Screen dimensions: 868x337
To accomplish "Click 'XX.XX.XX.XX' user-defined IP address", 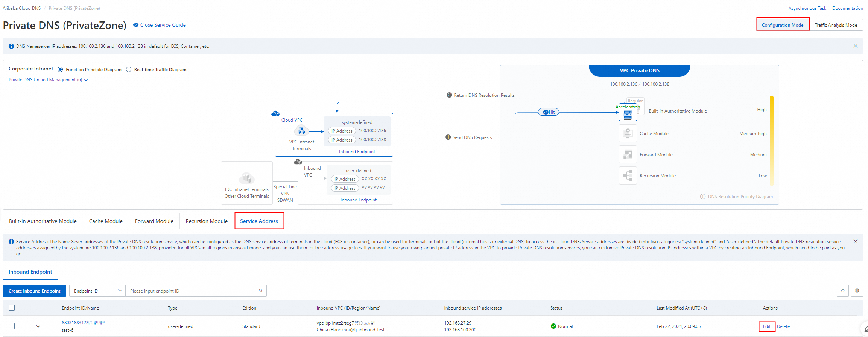I will [374, 179].
